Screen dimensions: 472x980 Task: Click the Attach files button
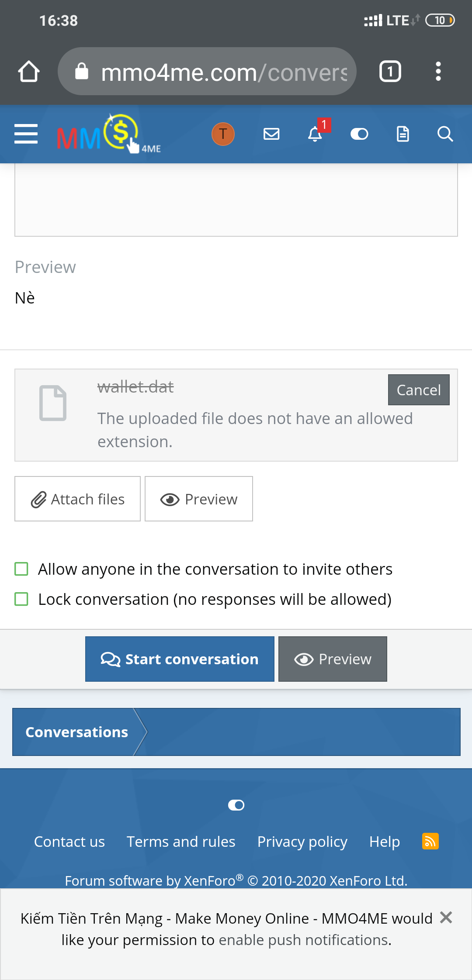click(77, 499)
